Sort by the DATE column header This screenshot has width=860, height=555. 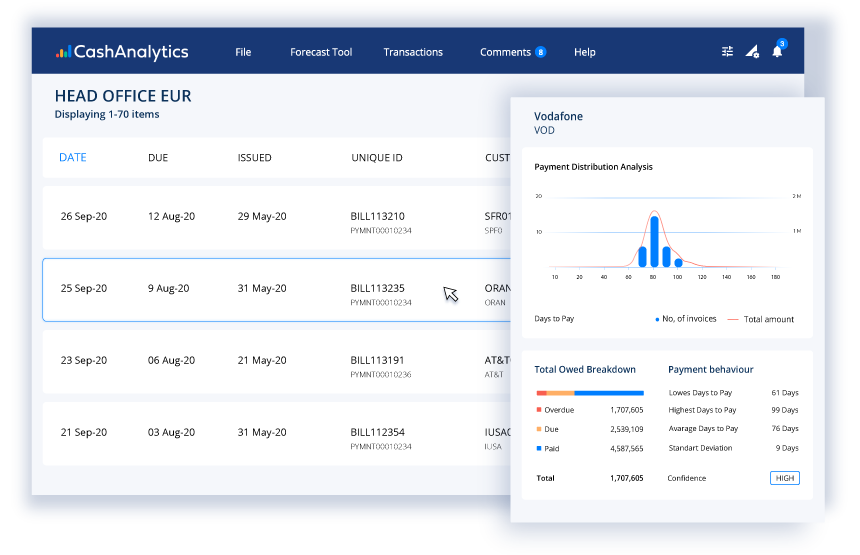tap(72, 157)
